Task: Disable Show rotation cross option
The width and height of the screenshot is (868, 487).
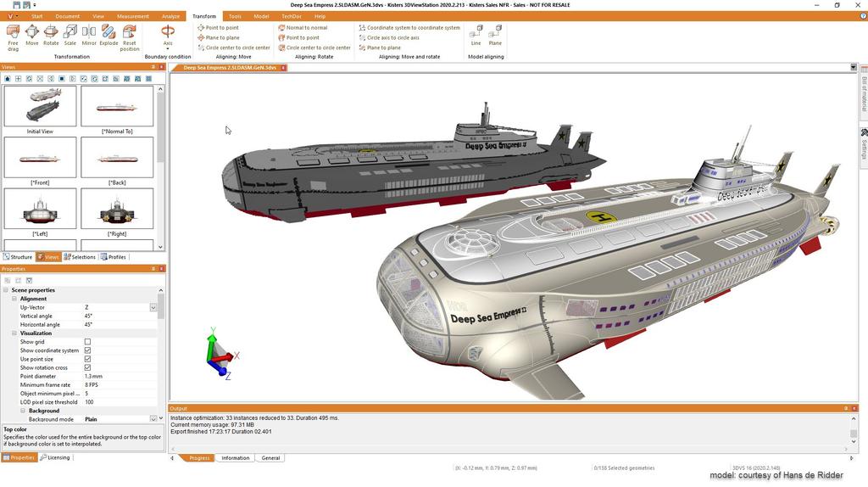Action: [87, 367]
